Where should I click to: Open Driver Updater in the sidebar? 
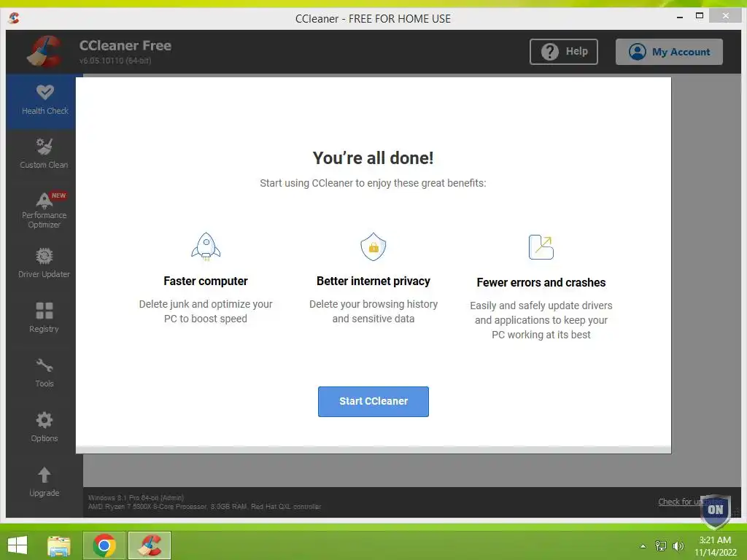(44, 264)
